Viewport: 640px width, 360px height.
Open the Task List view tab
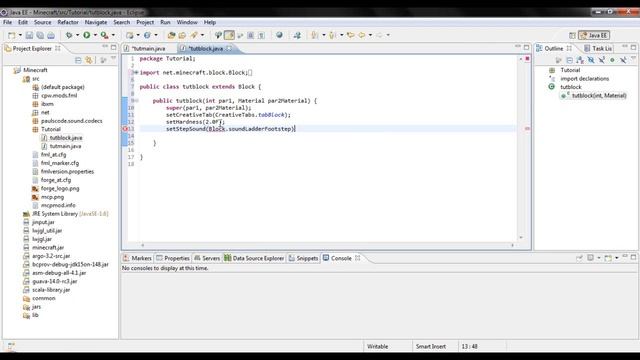coord(598,49)
